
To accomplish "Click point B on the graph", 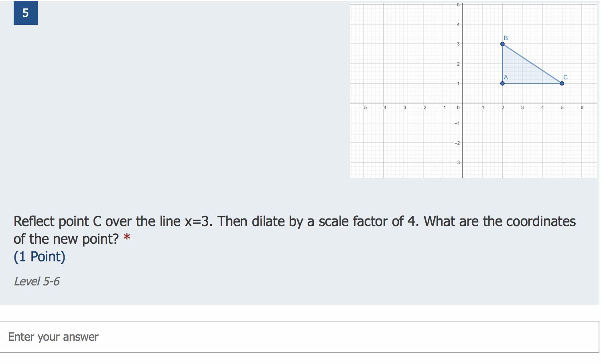I will click(x=502, y=44).
